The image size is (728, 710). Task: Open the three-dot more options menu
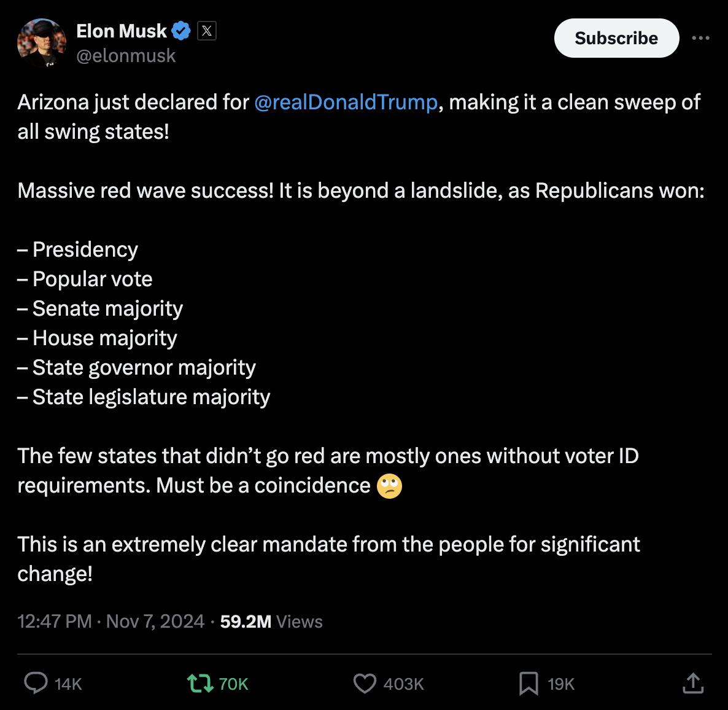(x=700, y=38)
